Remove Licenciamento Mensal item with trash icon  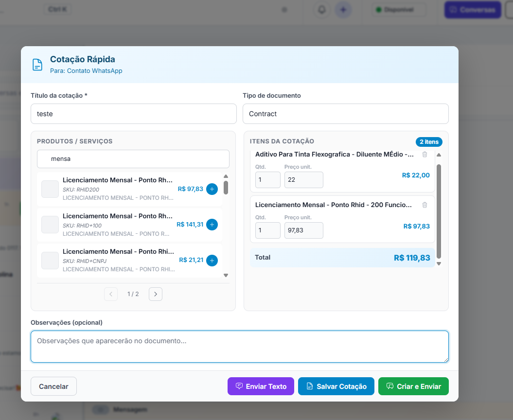click(x=425, y=205)
